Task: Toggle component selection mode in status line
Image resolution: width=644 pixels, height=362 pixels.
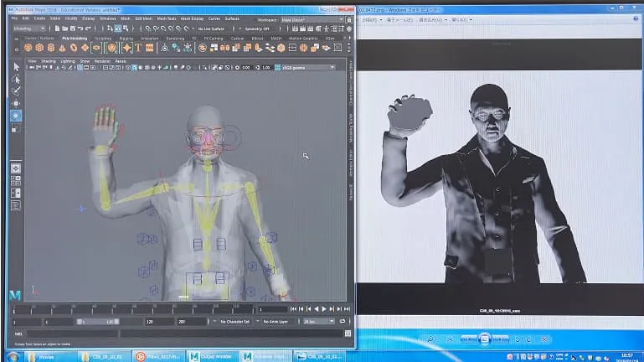Action: point(126,28)
